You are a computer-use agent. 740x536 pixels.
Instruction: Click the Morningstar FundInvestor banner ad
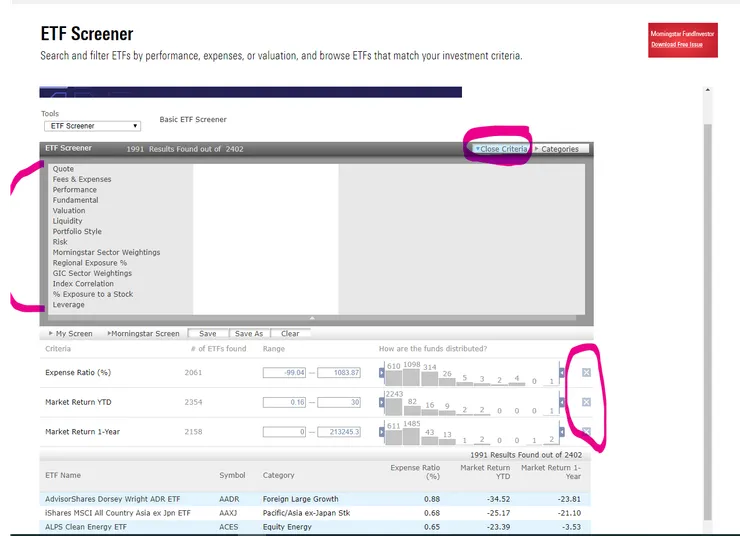tap(683, 40)
